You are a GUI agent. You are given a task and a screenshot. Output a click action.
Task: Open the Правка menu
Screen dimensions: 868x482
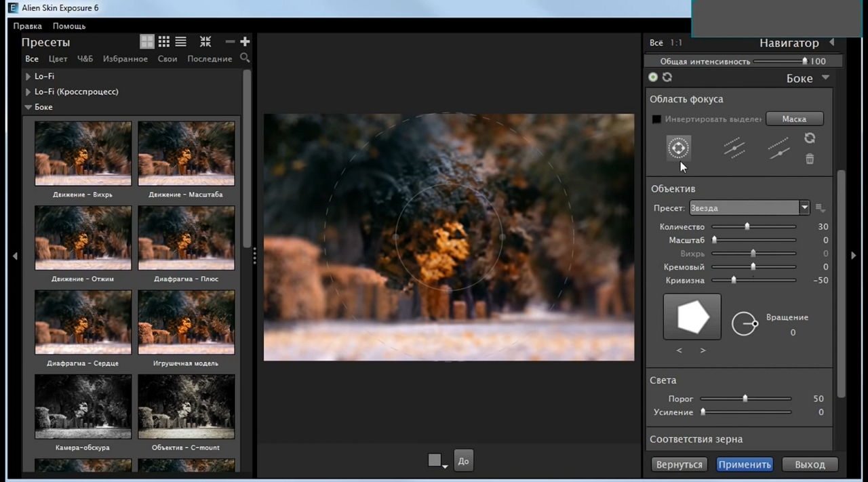tap(27, 26)
